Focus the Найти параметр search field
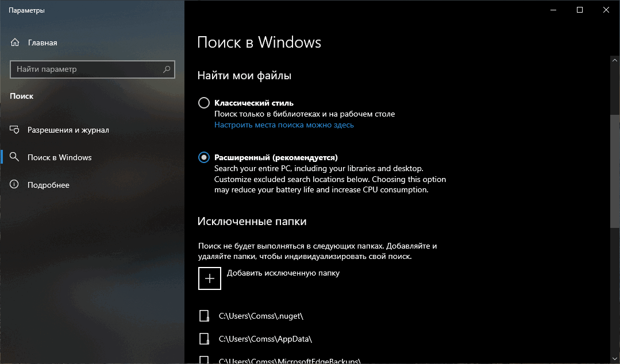620x364 pixels. point(92,69)
